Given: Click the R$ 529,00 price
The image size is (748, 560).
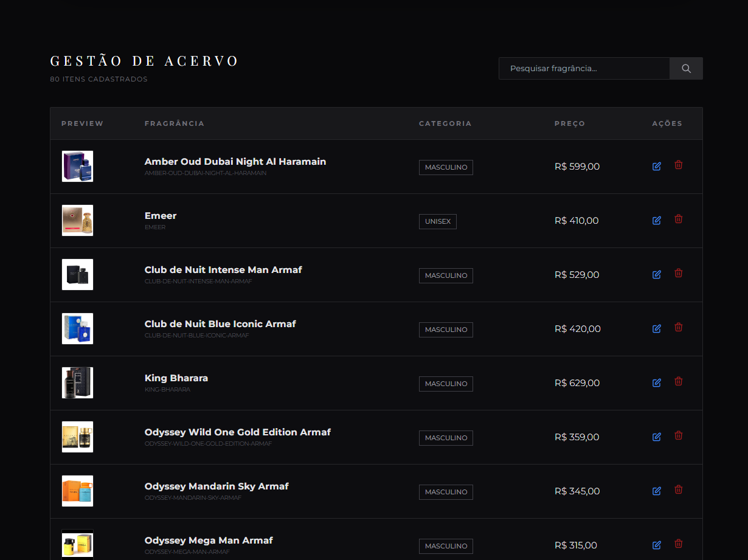Looking at the screenshot, I should [x=577, y=275].
